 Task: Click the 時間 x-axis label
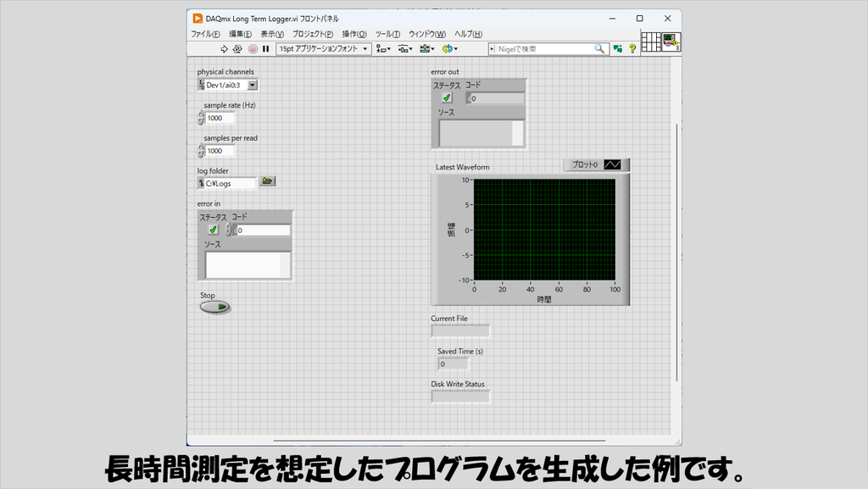point(544,299)
